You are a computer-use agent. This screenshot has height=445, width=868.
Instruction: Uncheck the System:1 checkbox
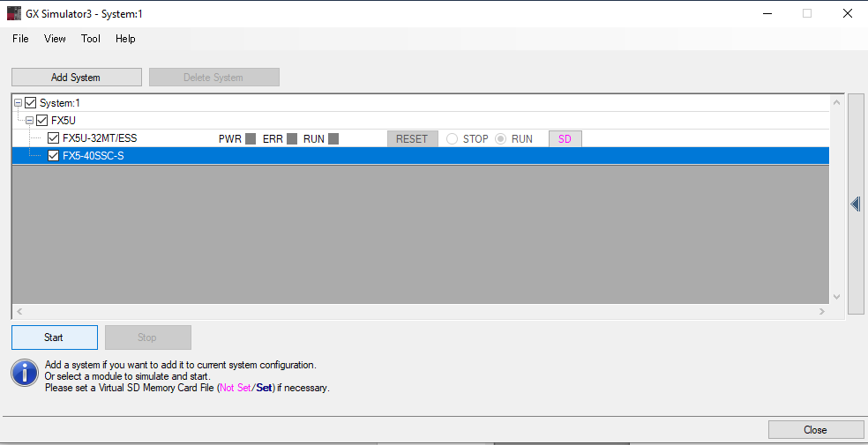pyautogui.click(x=31, y=103)
